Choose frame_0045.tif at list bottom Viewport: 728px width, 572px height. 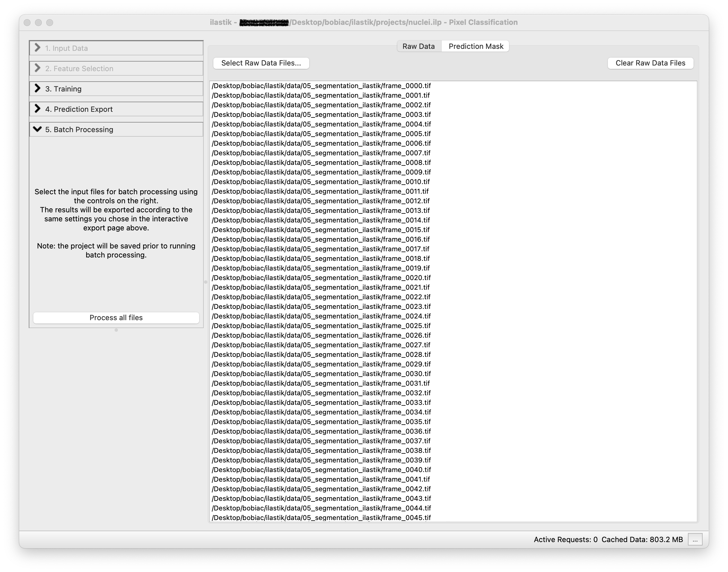[321, 518]
